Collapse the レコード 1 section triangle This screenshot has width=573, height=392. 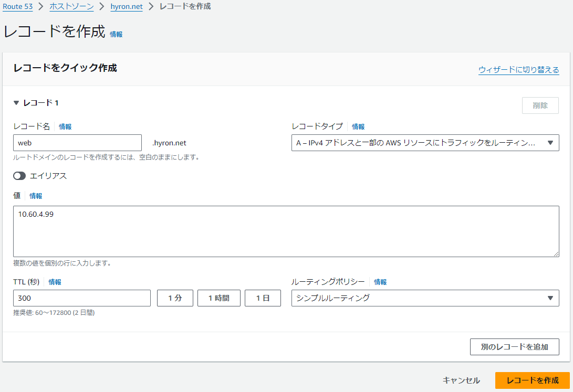click(x=16, y=103)
